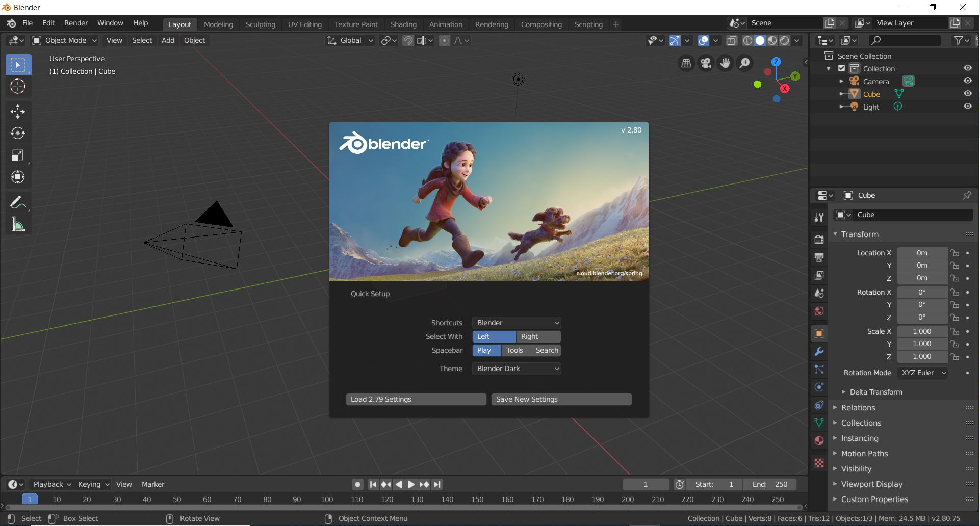Open the Object Data mesh tab

(819, 423)
